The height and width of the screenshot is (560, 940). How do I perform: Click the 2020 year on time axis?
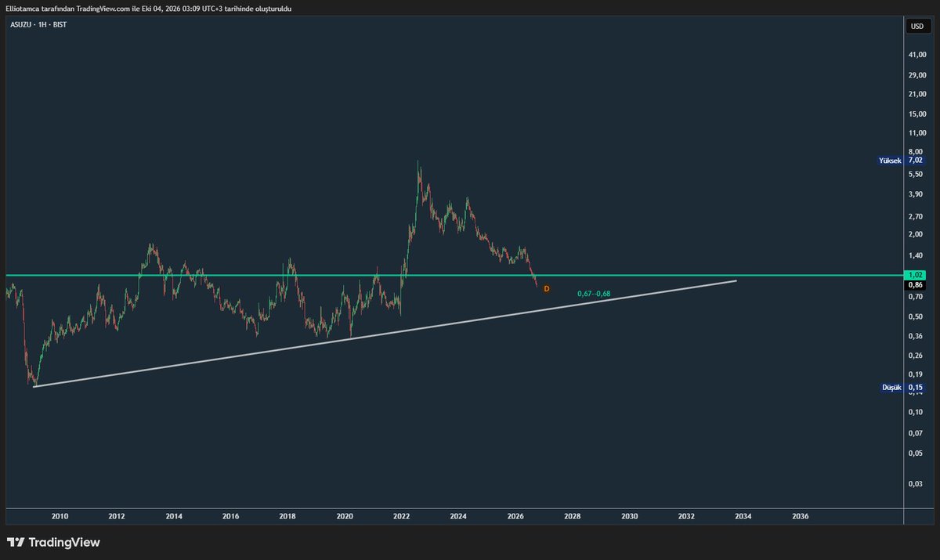[345, 516]
